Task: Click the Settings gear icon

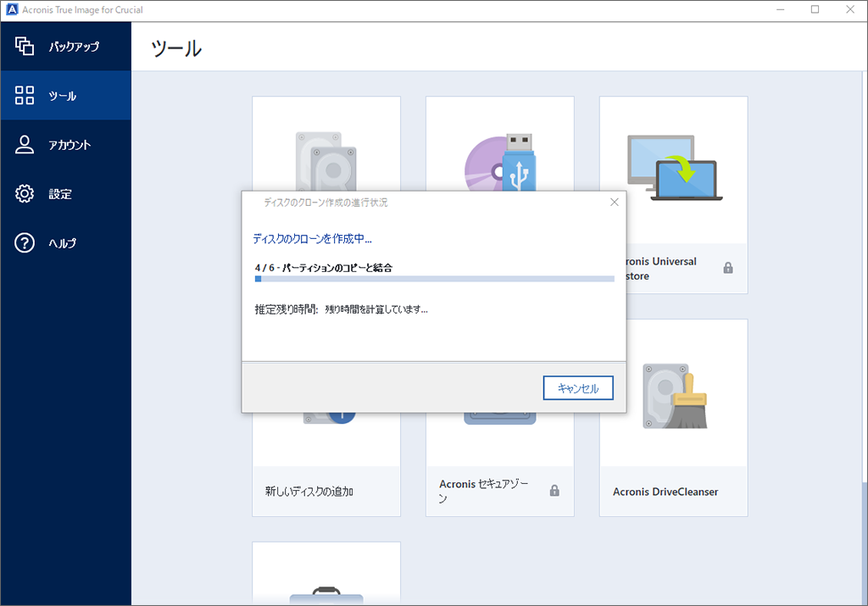Action: click(25, 194)
